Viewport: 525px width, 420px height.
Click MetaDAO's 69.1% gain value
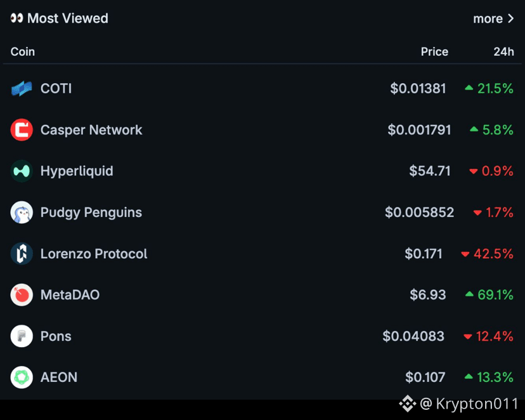pos(495,295)
